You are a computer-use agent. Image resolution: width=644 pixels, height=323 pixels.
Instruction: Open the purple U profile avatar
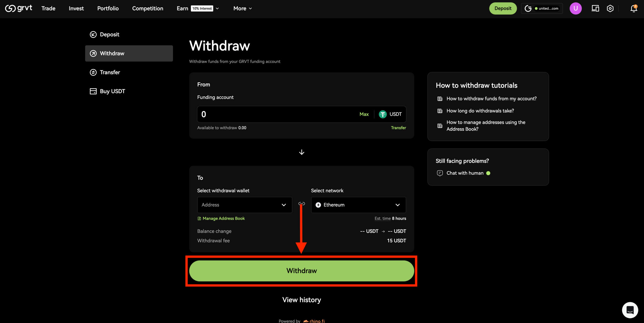[x=575, y=9]
